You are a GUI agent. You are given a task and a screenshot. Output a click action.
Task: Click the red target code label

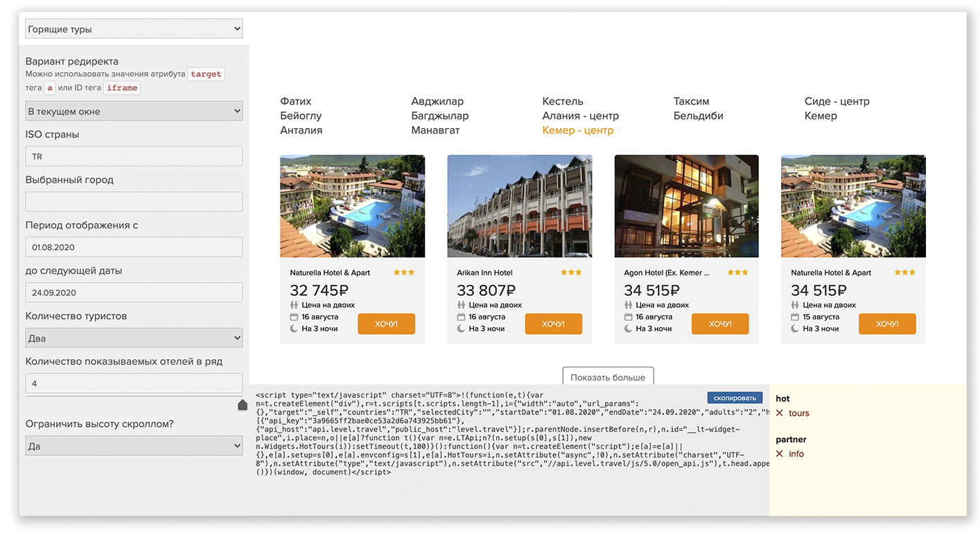[206, 74]
